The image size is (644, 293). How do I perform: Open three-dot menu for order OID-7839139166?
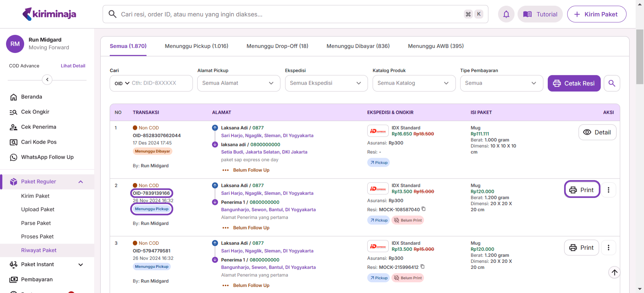point(608,190)
